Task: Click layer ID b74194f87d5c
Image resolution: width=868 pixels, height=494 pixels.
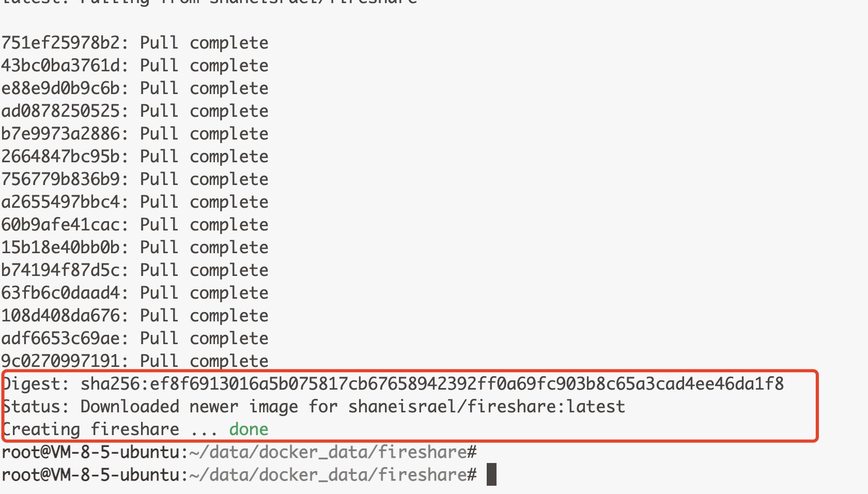Action: click(x=61, y=270)
